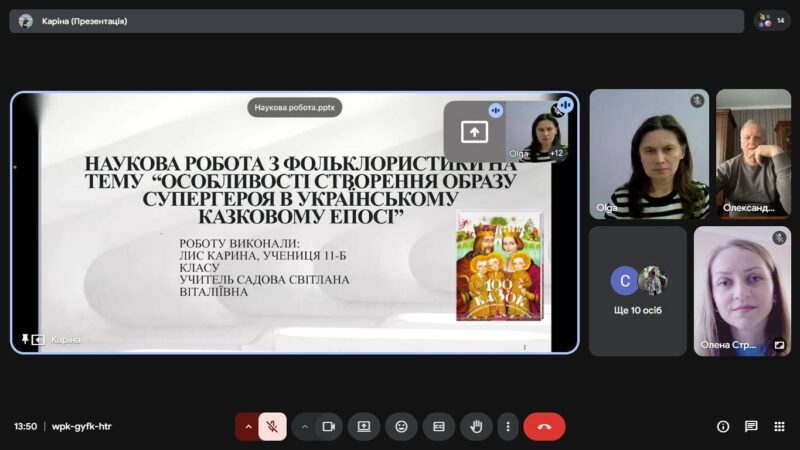Open video settings arrow beside camera

[x=305, y=427]
